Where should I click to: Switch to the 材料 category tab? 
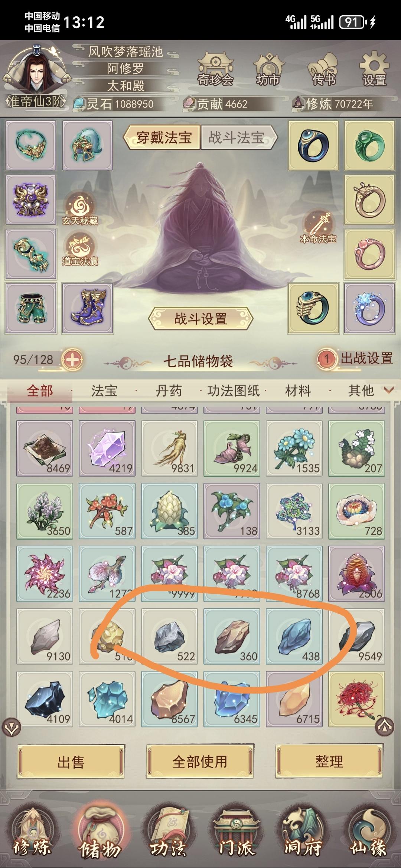coord(298,391)
